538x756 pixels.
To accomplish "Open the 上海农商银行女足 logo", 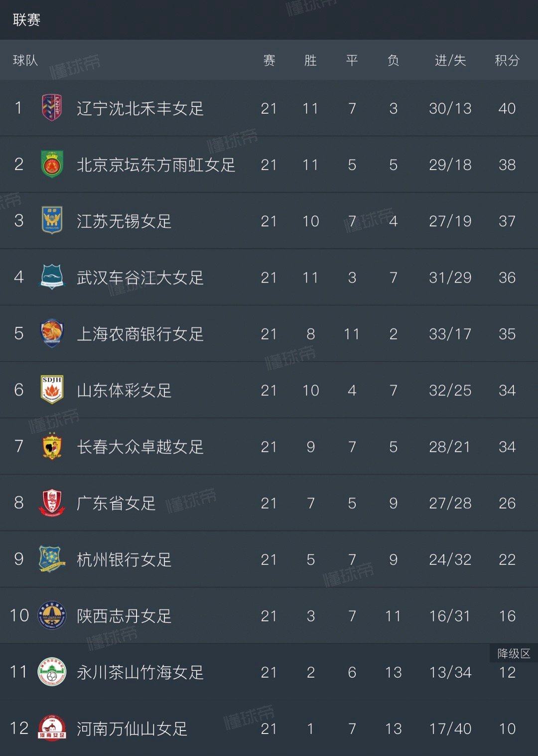I will pos(52,333).
